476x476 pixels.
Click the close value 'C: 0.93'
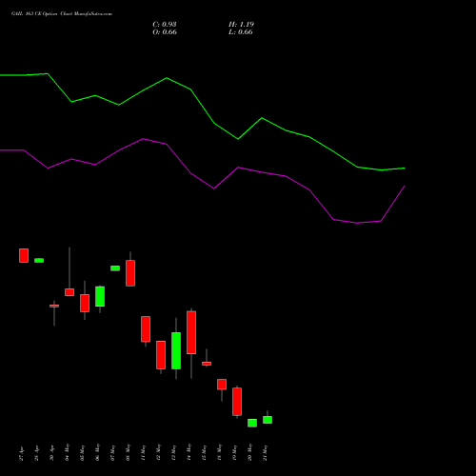click(165, 25)
